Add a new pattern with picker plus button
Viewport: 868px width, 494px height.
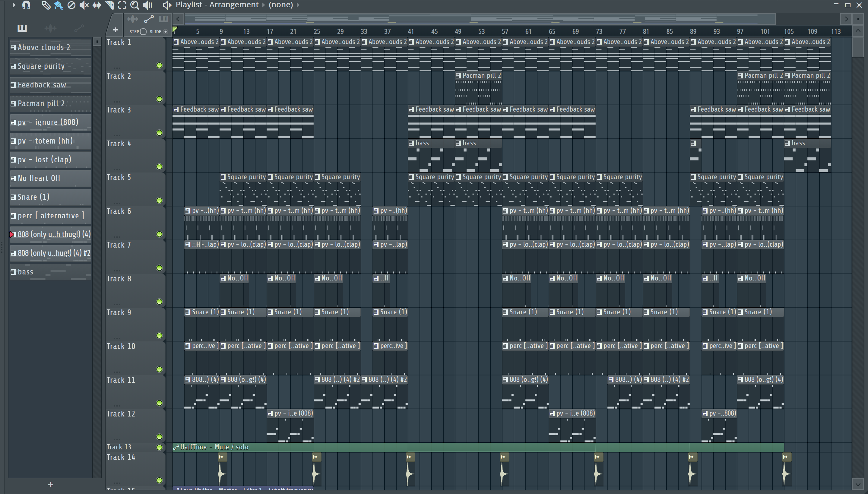51,484
